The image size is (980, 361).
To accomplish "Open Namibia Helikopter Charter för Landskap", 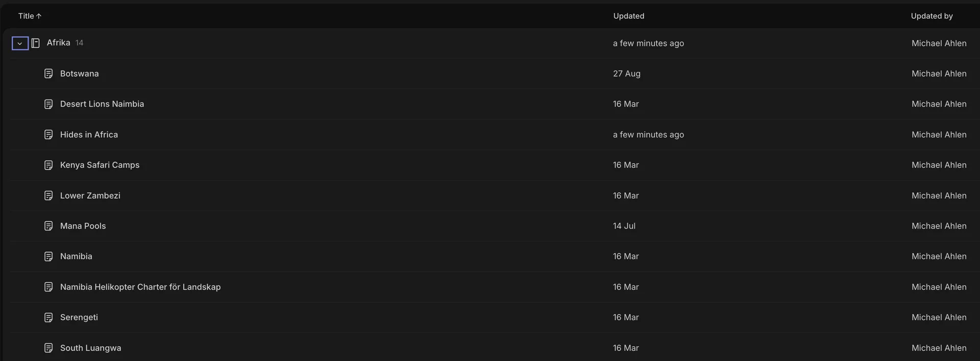I will [140, 287].
